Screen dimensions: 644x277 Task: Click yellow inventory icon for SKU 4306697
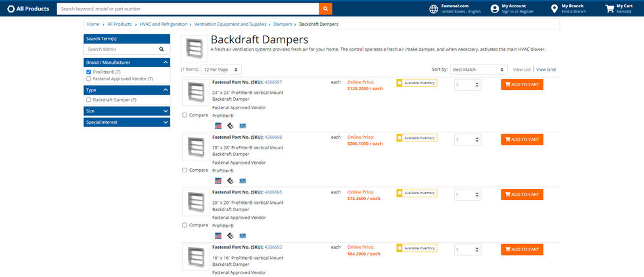pyautogui.click(x=399, y=83)
